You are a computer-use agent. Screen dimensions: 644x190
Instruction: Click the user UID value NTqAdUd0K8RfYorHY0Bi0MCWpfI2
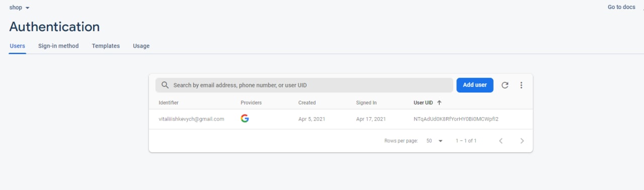(x=456, y=119)
